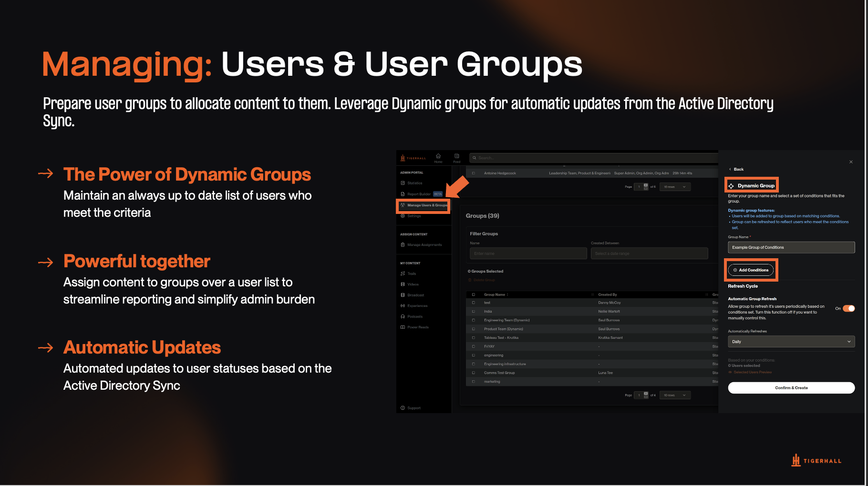Click the Tigerhall logo in the app header
This screenshot has height=486, width=868.
(413, 158)
